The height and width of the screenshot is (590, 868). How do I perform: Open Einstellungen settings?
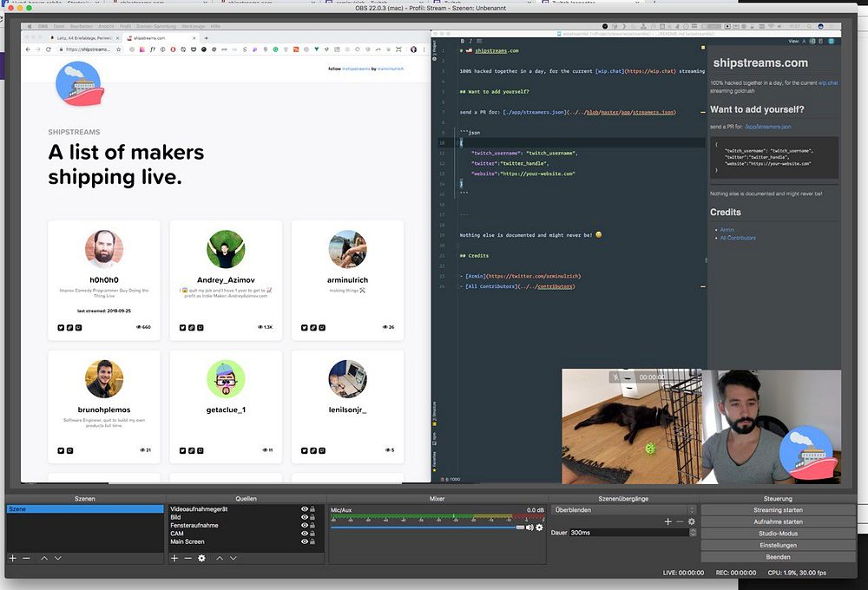coord(778,545)
